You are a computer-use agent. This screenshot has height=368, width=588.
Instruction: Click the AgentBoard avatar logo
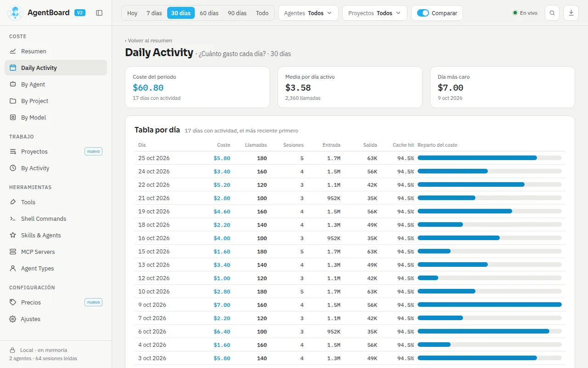[15, 13]
